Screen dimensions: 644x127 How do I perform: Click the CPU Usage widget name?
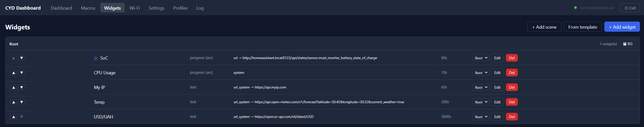click(105, 73)
